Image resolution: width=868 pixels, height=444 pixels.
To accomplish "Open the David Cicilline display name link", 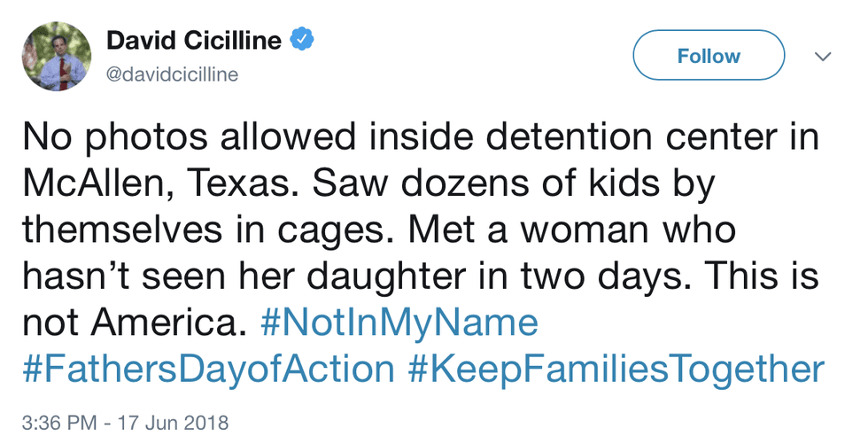I will [x=194, y=41].
